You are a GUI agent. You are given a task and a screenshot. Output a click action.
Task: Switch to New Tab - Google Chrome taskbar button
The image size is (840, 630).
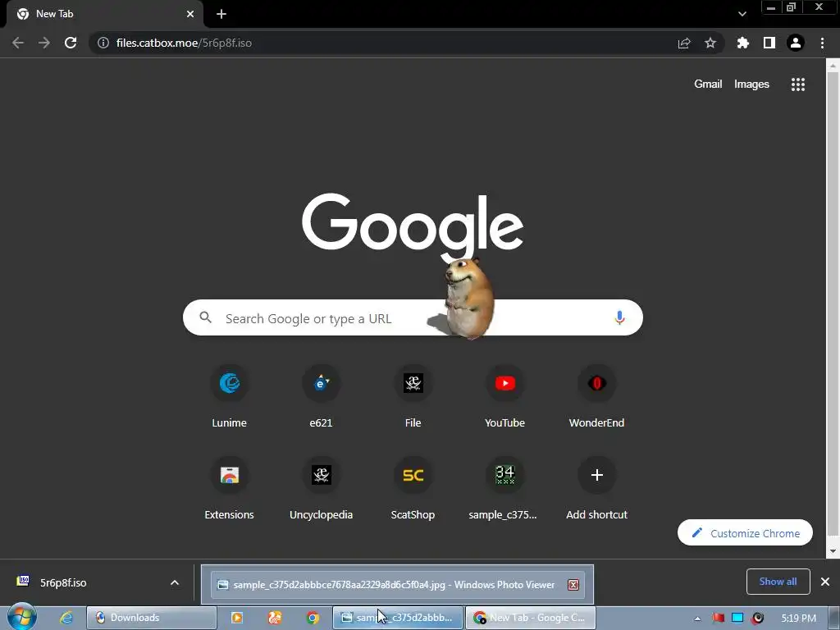point(531,618)
